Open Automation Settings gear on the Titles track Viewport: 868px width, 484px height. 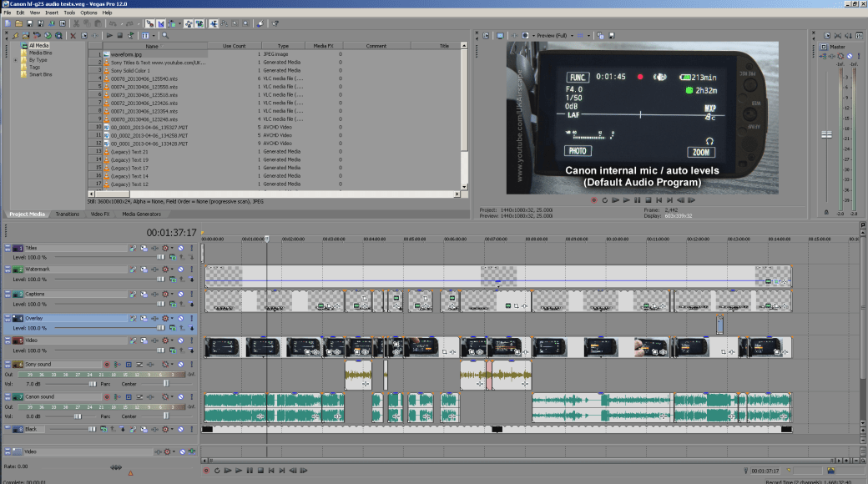point(165,248)
